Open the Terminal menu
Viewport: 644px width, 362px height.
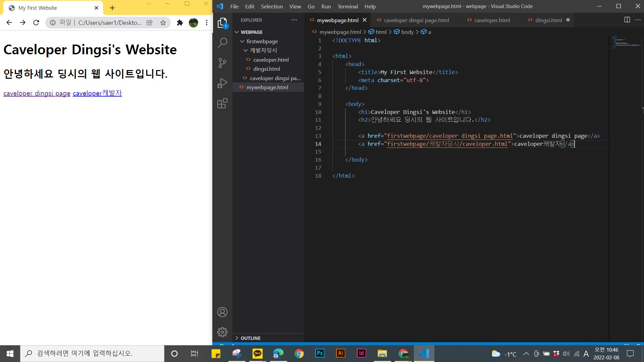[x=347, y=6]
